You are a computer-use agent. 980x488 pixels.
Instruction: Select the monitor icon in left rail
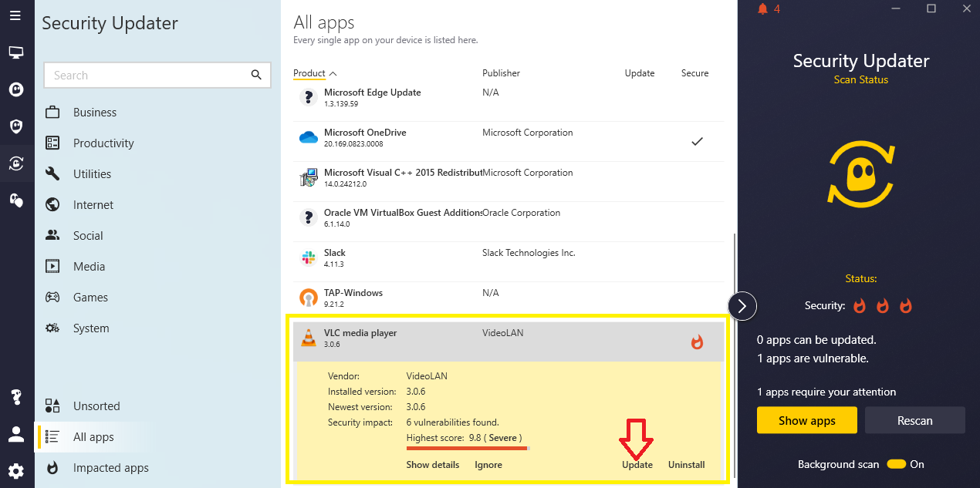[15, 53]
